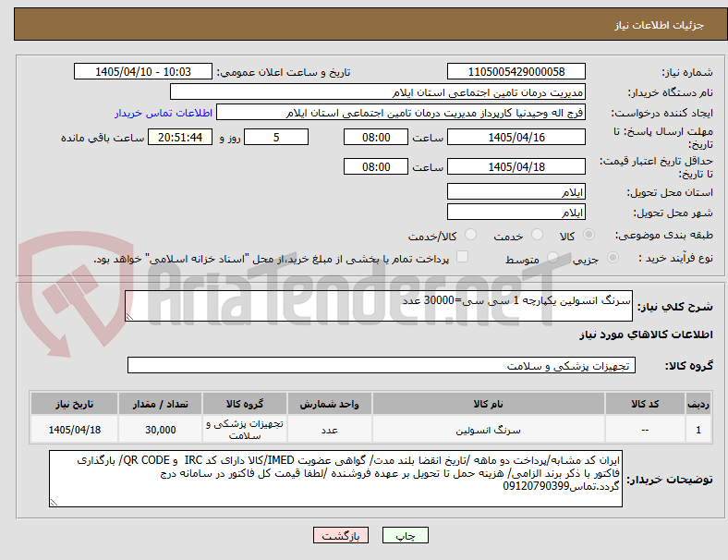Click the table's تجهیزات پزشکی و سلامت cell
This screenshot has width=728, height=560.
point(245,430)
